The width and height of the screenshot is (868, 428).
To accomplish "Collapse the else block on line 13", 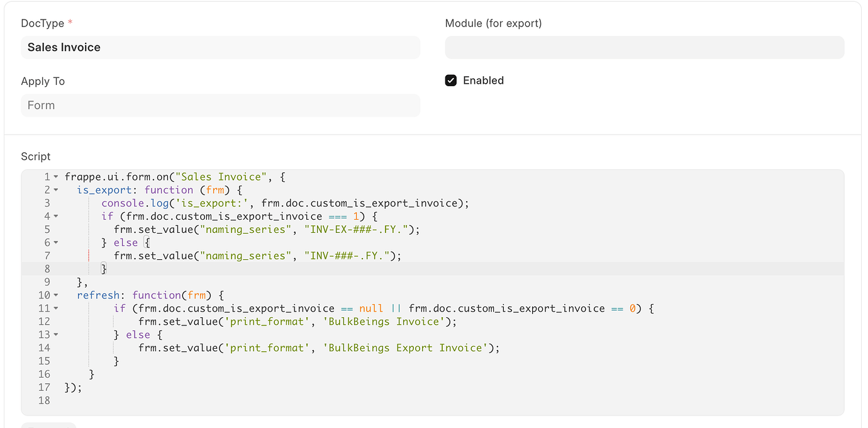I will (55, 335).
